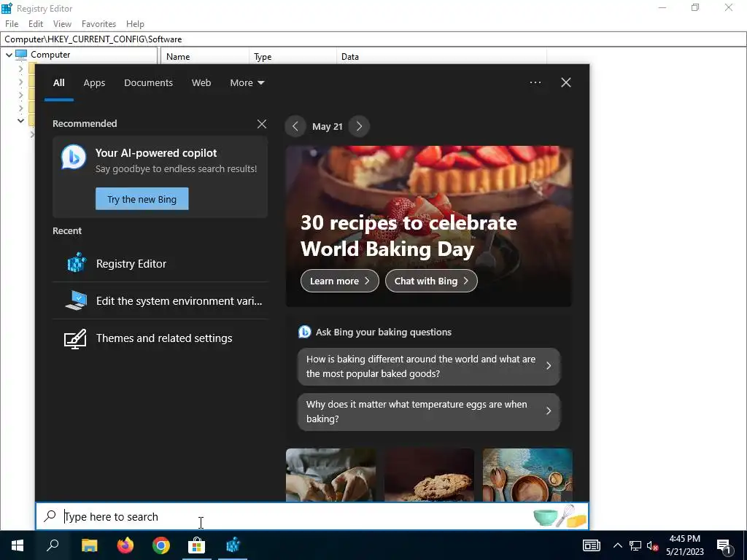747x560 pixels.
Task: Switch to the Documents search tab
Action: [148, 83]
